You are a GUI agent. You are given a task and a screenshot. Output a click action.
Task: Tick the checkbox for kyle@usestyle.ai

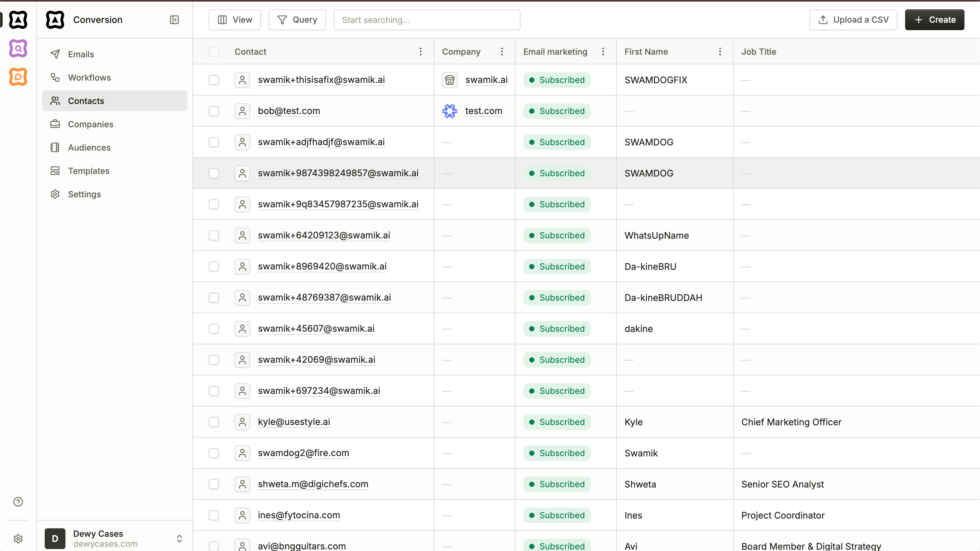click(214, 422)
